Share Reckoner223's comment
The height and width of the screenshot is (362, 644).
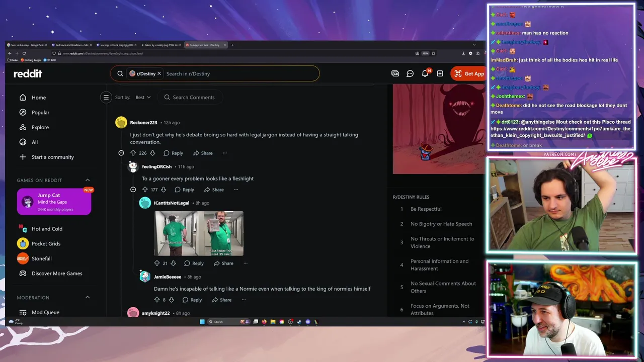[x=203, y=153]
